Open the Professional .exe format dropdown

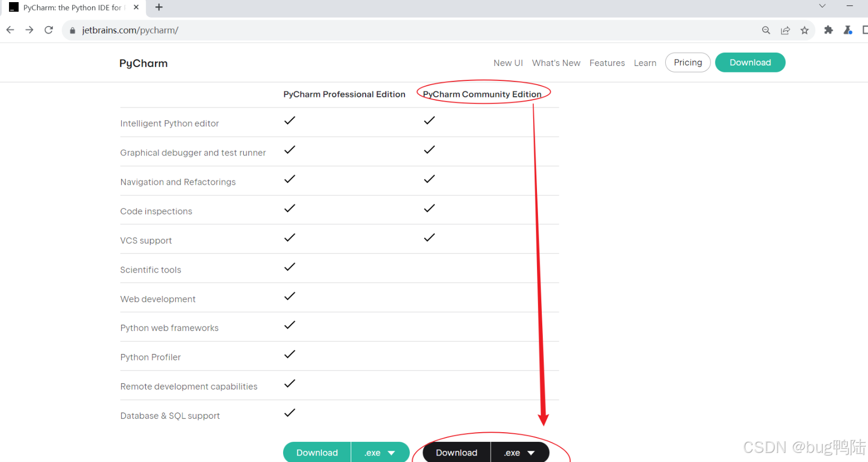(380, 452)
